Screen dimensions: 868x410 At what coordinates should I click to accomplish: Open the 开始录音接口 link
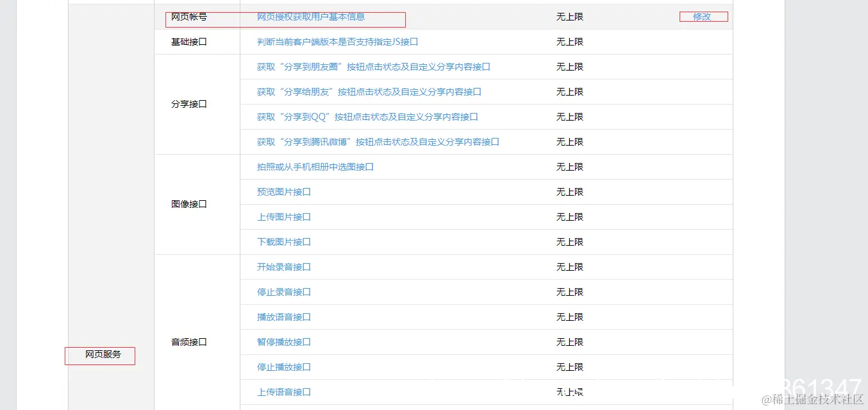(283, 267)
